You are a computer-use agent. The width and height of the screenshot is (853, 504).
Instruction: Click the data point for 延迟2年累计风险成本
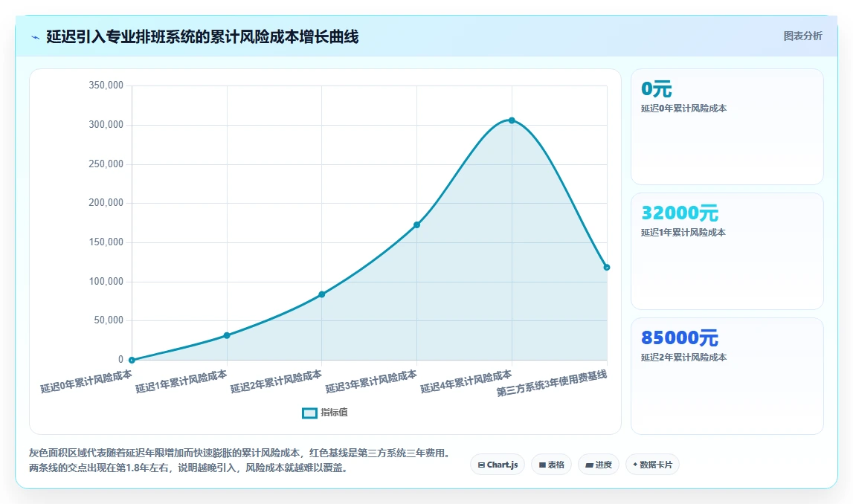pos(321,294)
